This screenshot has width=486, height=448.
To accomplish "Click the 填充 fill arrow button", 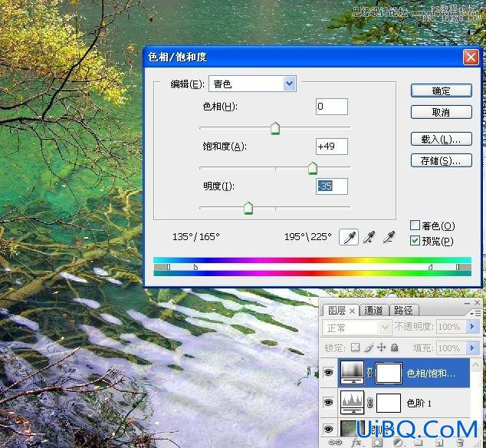I will tap(472, 348).
